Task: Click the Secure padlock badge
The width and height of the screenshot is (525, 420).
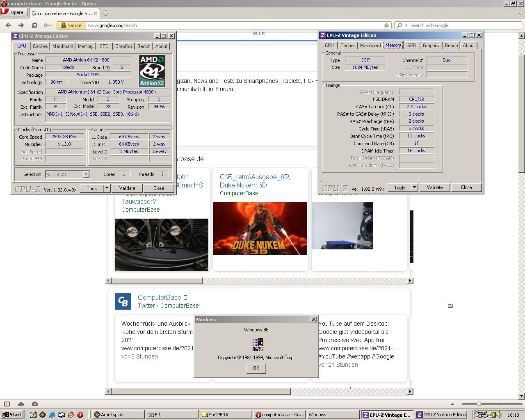Action: 71,25
